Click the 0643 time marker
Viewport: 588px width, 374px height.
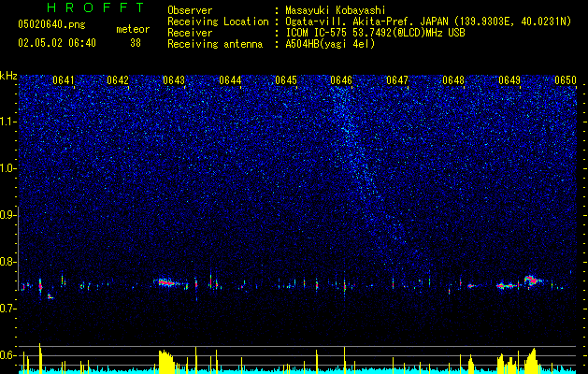[174, 80]
